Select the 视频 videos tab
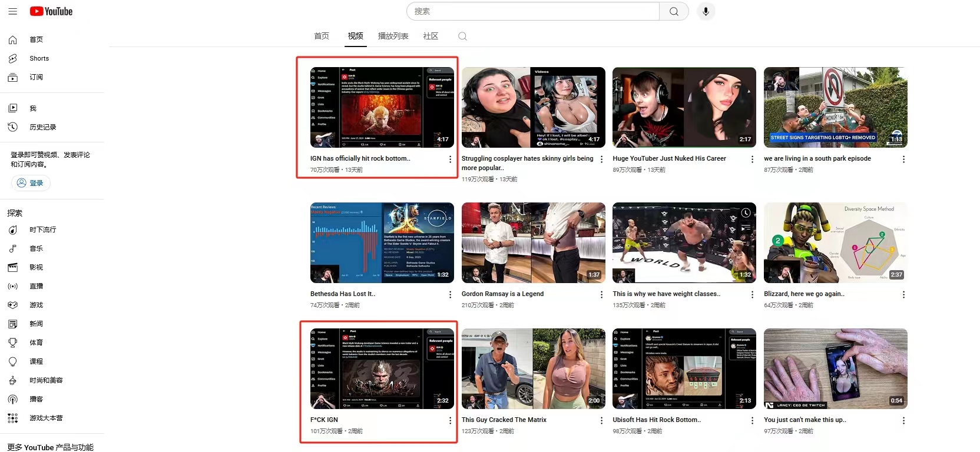 [x=356, y=36]
